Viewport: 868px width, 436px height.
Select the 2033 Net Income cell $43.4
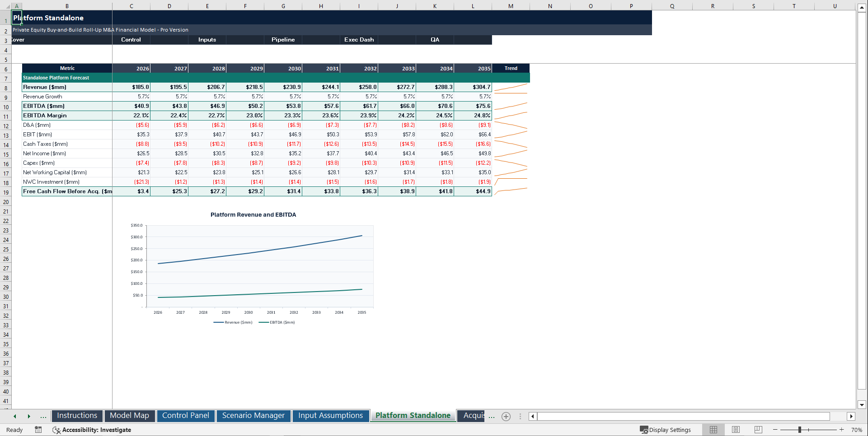click(x=397, y=153)
